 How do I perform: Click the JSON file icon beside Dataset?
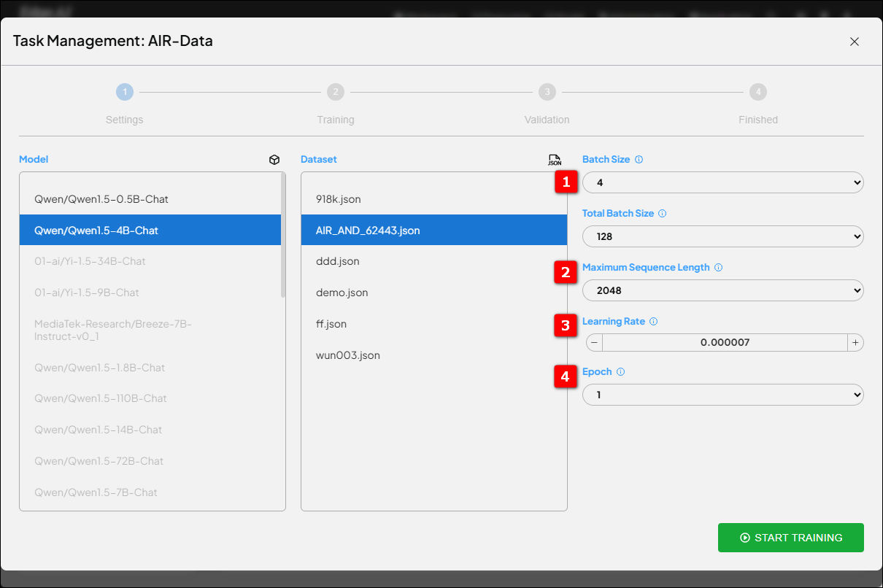pyautogui.click(x=555, y=160)
